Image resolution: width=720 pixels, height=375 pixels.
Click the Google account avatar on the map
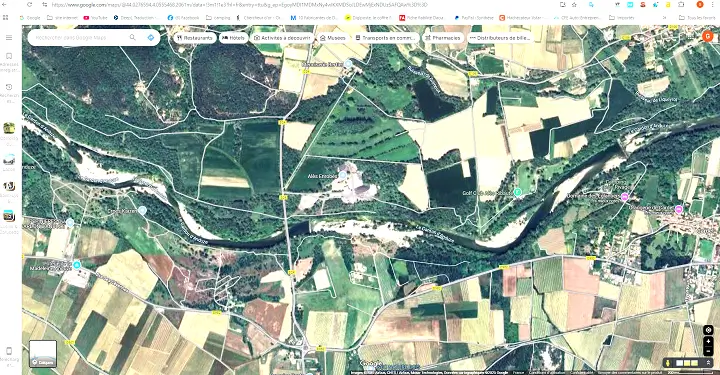coord(708,36)
